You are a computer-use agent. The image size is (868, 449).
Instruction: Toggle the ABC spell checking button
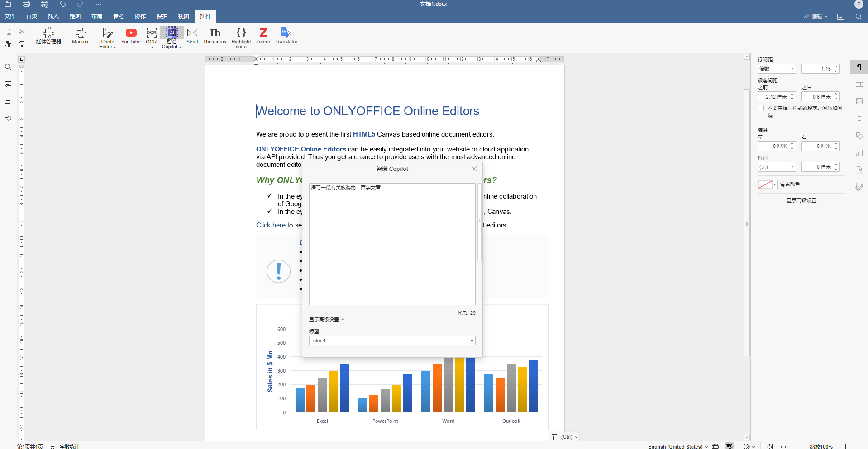point(729,446)
